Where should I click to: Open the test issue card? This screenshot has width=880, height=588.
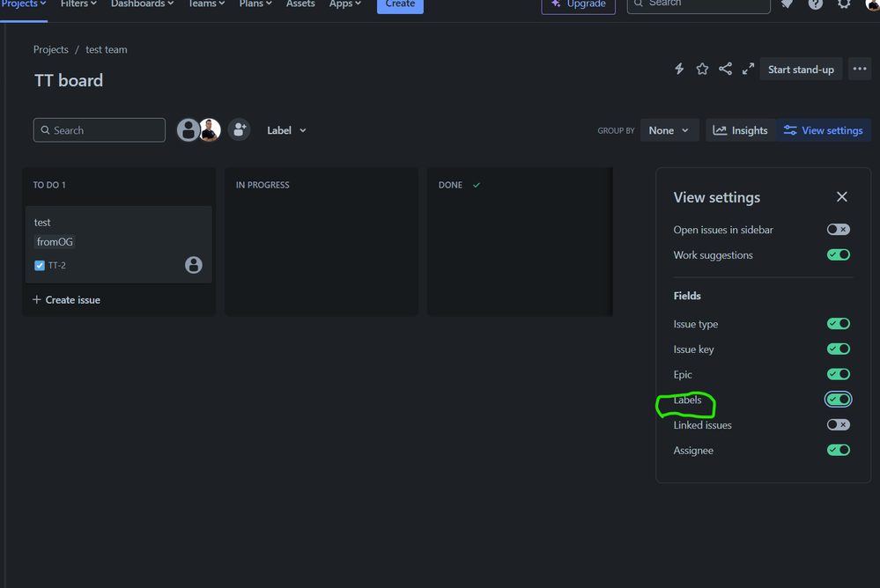click(118, 244)
